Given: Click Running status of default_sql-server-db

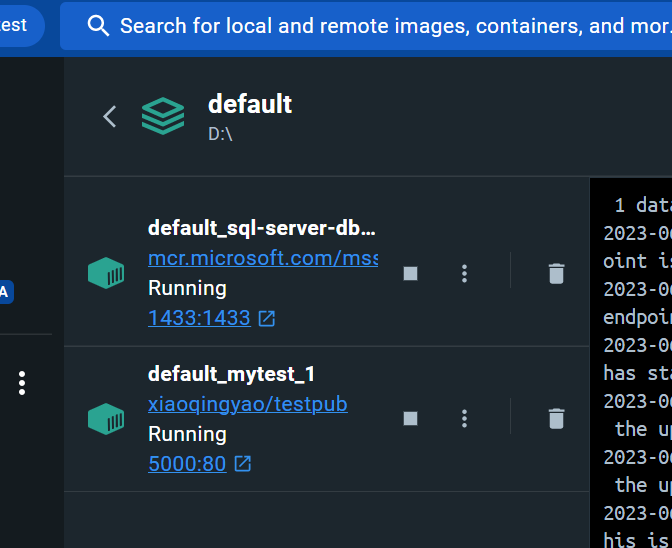Looking at the screenshot, I should coord(187,288).
